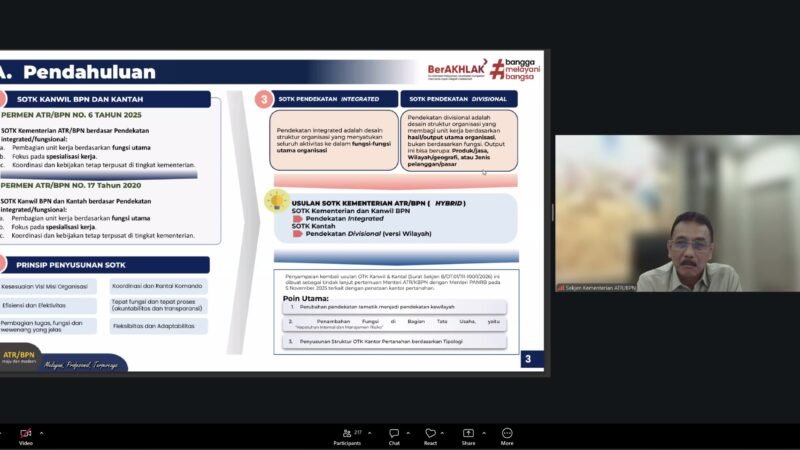Viewport: 800px width, 450px height.
Task: Click the ATR/BPN logo on slide footer
Action: click(x=19, y=357)
